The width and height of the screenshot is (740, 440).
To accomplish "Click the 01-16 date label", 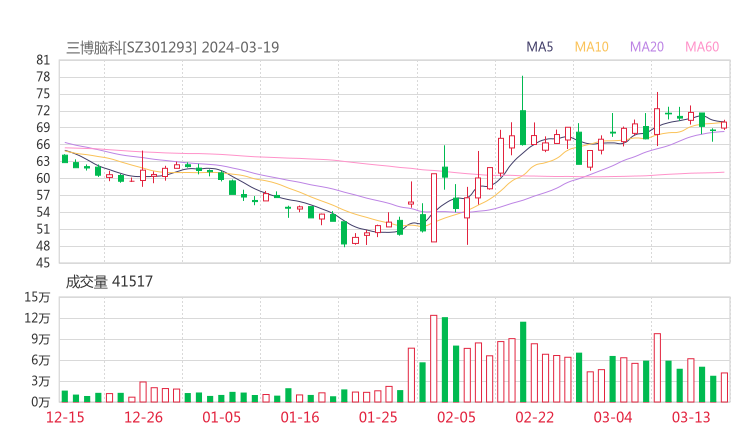I will [x=300, y=417].
